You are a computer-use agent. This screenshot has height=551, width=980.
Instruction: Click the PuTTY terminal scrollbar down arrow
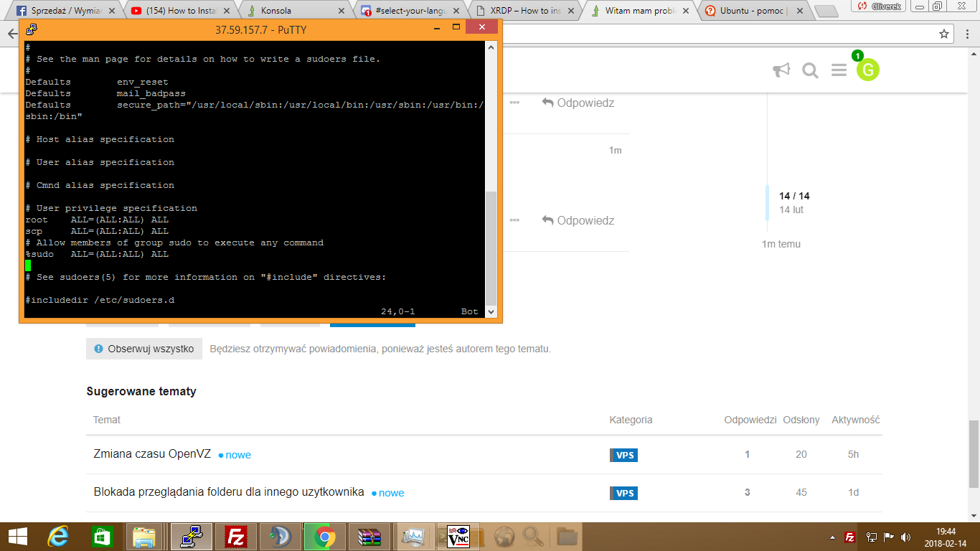pos(491,311)
